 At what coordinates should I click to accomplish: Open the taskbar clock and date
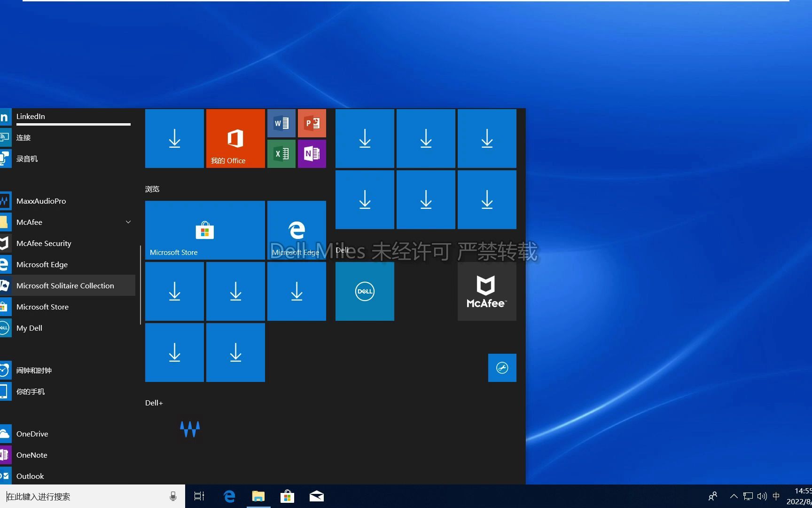(799, 496)
